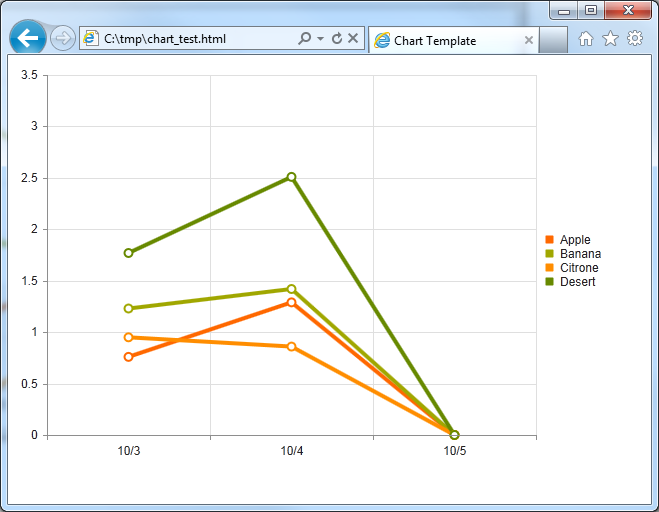
Task: Click the search magnifier in address bar
Action: [x=304, y=38]
